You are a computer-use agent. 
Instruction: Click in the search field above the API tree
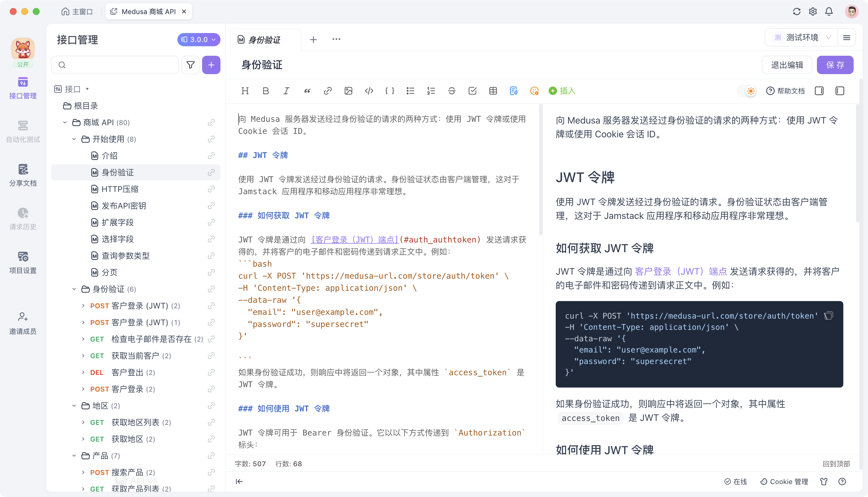point(116,65)
